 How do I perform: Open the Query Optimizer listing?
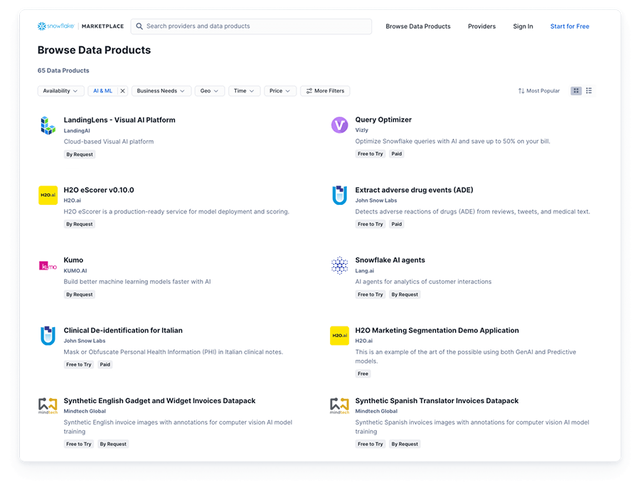(x=383, y=120)
